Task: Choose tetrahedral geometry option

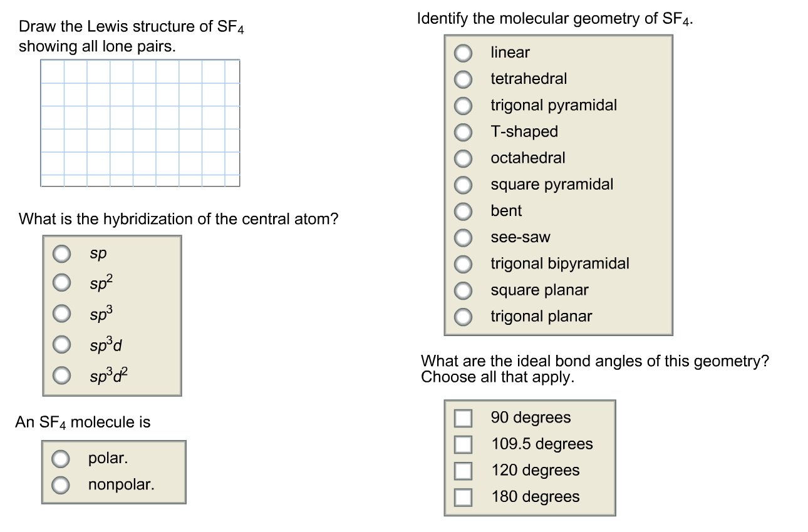Action: [463, 79]
